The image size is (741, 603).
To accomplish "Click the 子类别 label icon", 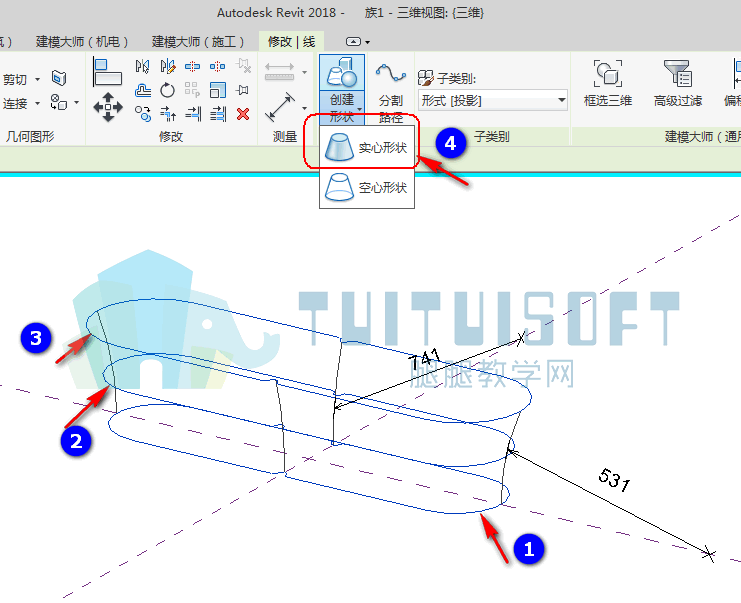I will tap(426, 78).
